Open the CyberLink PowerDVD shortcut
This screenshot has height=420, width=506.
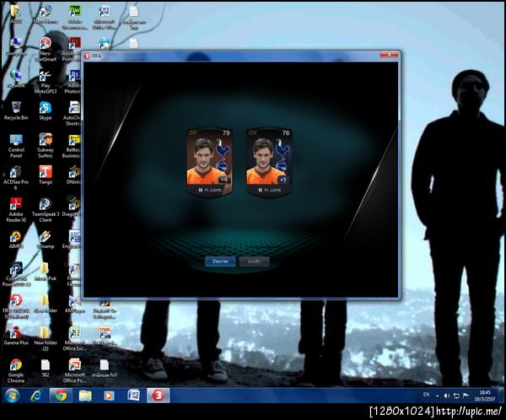(x=16, y=274)
